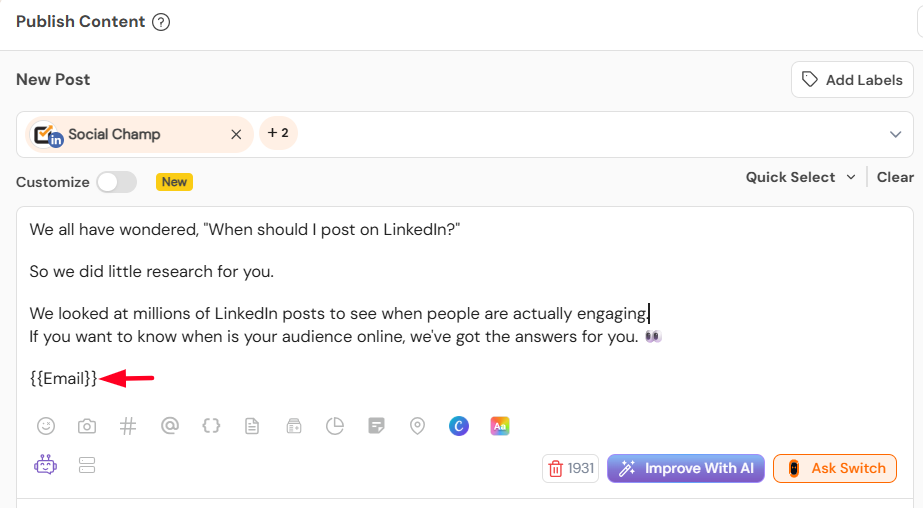Click the camera media upload icon
The width and height of the screenshot is (923, 508).
[87, 426]
